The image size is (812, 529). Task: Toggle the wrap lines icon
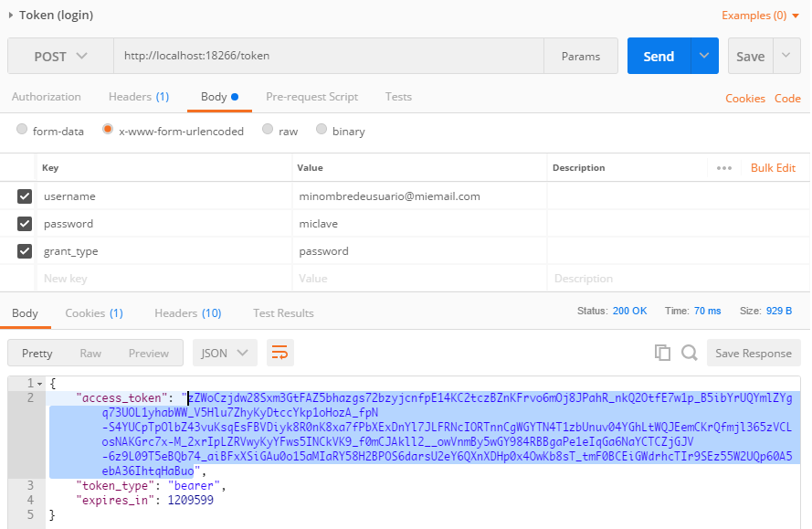click(x=279, y=353)
